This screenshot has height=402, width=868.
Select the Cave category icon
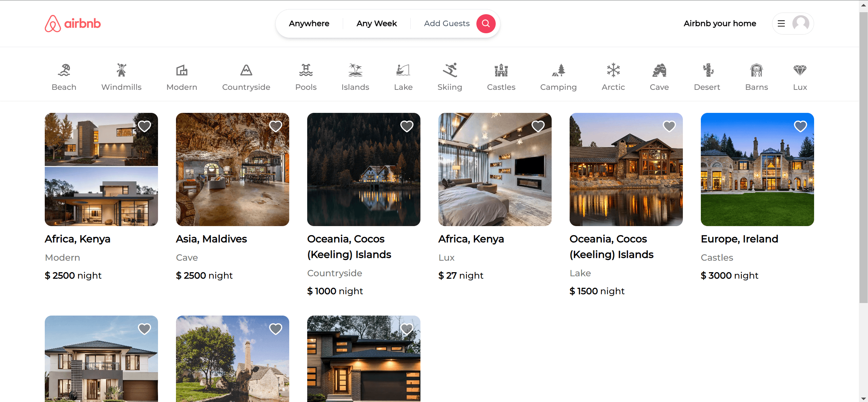pos(659,70)
